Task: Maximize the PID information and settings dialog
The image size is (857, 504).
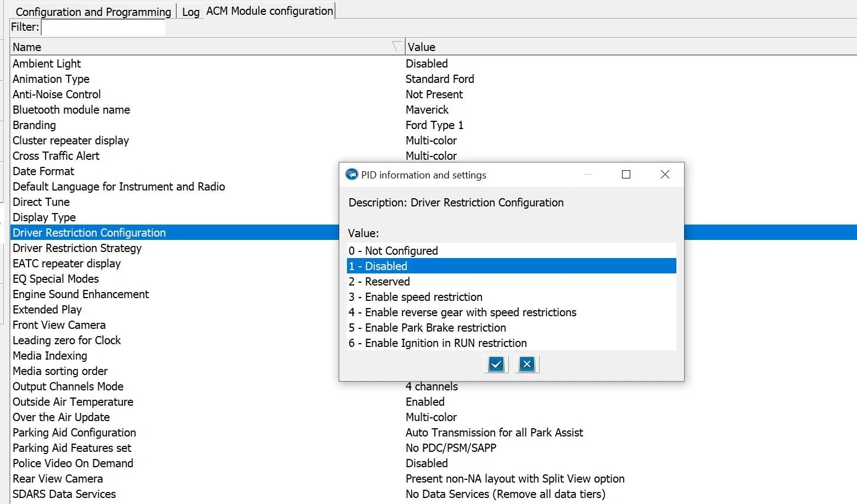Action: [626, 175]
